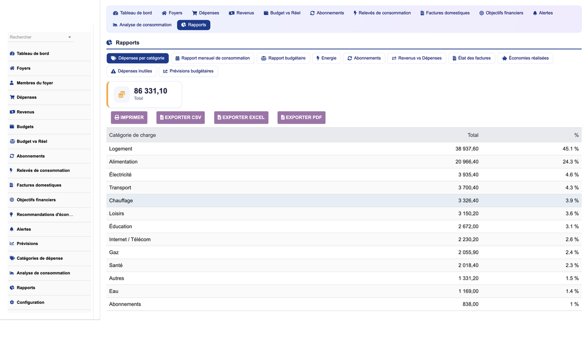Click the Logement row in the table
588x364 pixels.
(x=344, y=149)
